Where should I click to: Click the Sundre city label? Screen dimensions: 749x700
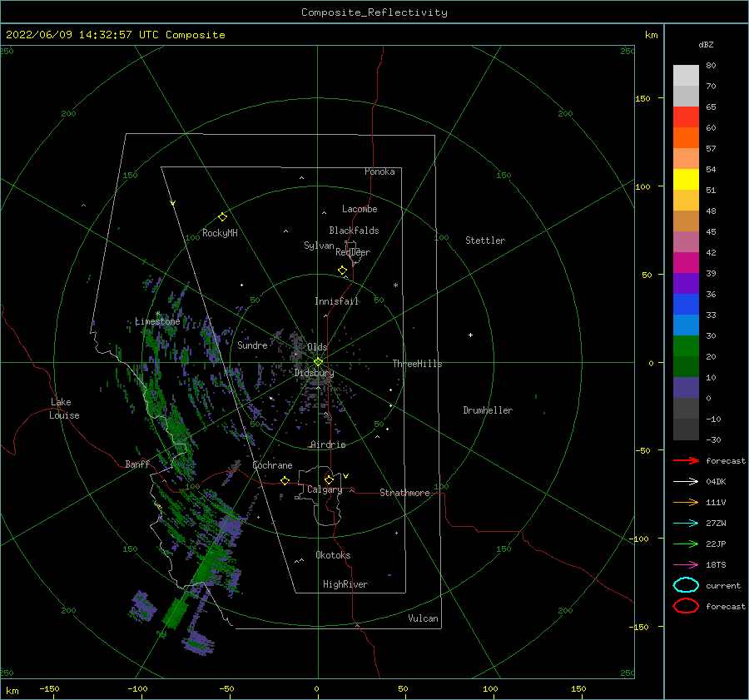click(252, 345)
